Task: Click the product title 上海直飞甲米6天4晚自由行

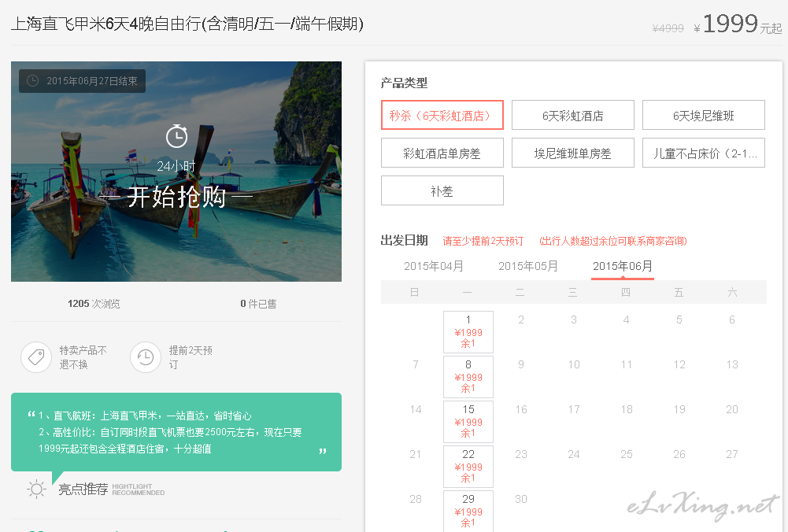Action: click(x=187, y=24)
